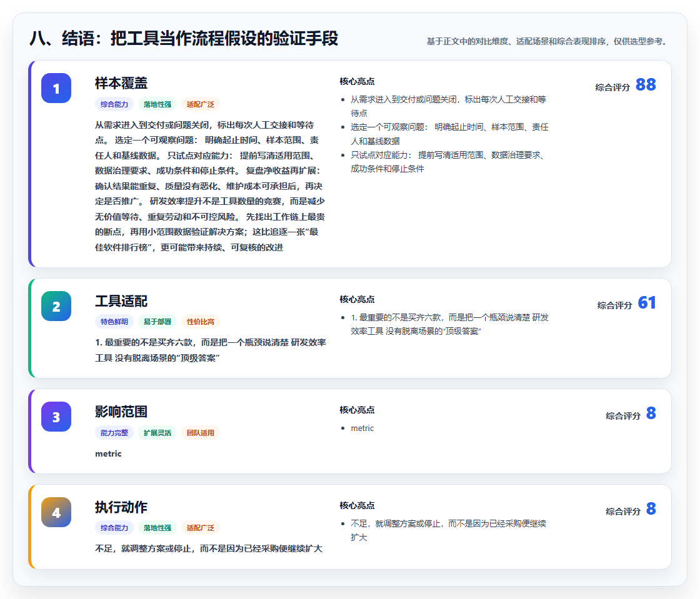
Task: Open the 工具适配 card title
Action: 121,301
